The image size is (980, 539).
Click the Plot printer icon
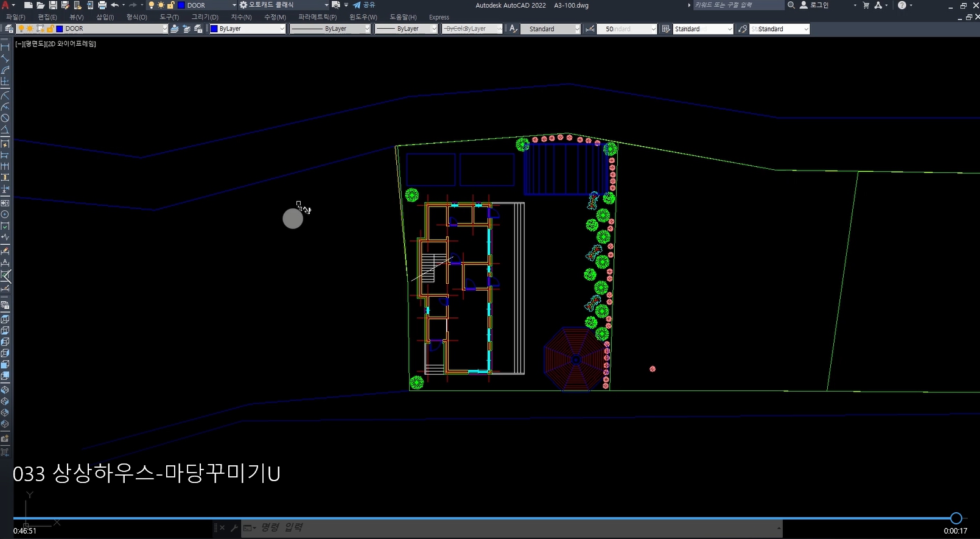[x=102, y=5]
